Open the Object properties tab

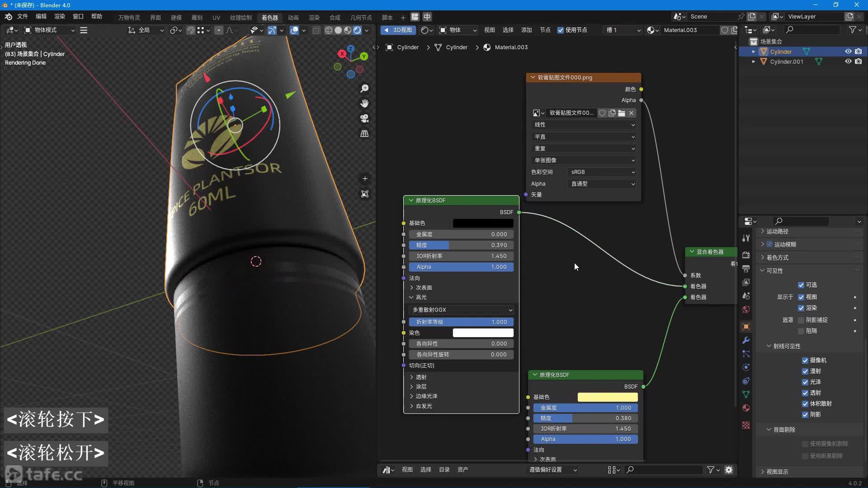coord(746,326)
